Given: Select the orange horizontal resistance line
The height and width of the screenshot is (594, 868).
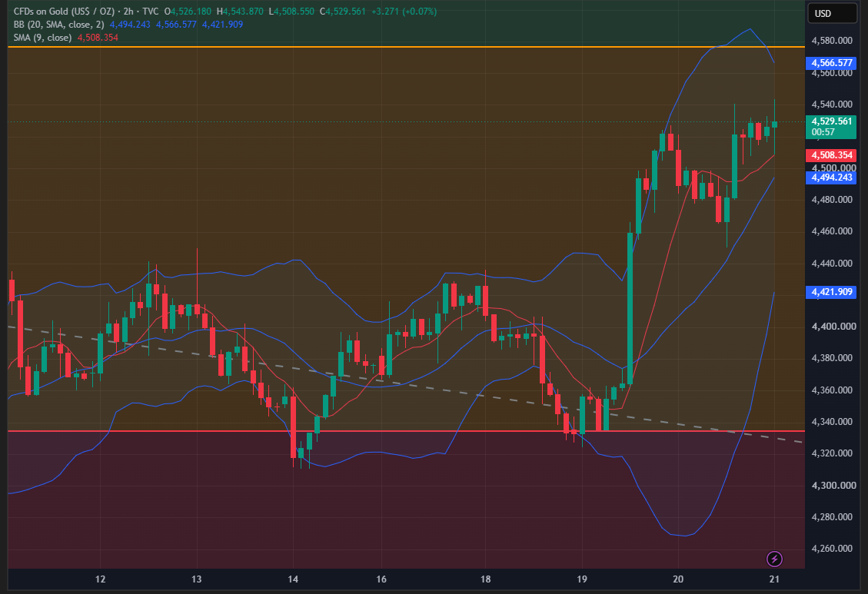Looking at the screenshot, I should (406, 47).
